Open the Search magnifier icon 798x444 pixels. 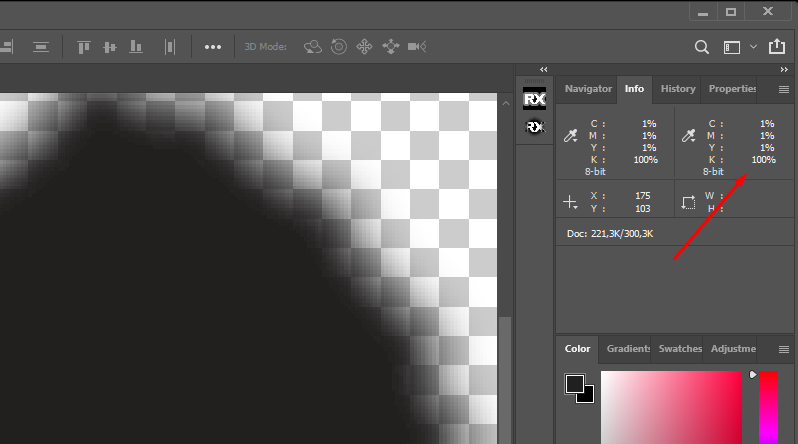(x=702, y=47)
